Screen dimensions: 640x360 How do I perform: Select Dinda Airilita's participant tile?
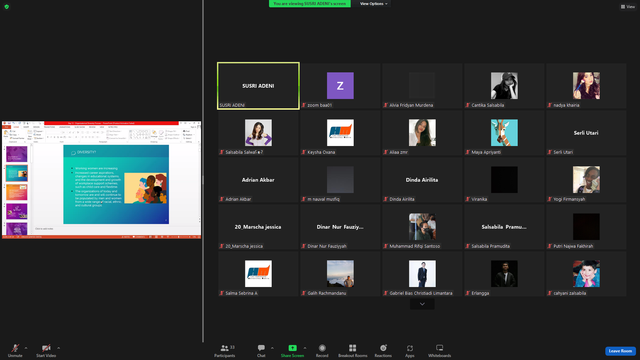(422, 180)
